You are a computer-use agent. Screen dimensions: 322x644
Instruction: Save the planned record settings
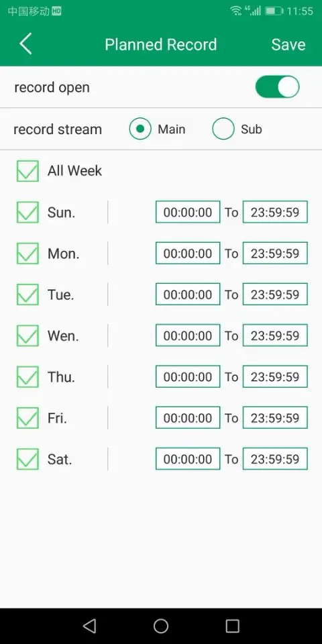[x=288, y=44]
